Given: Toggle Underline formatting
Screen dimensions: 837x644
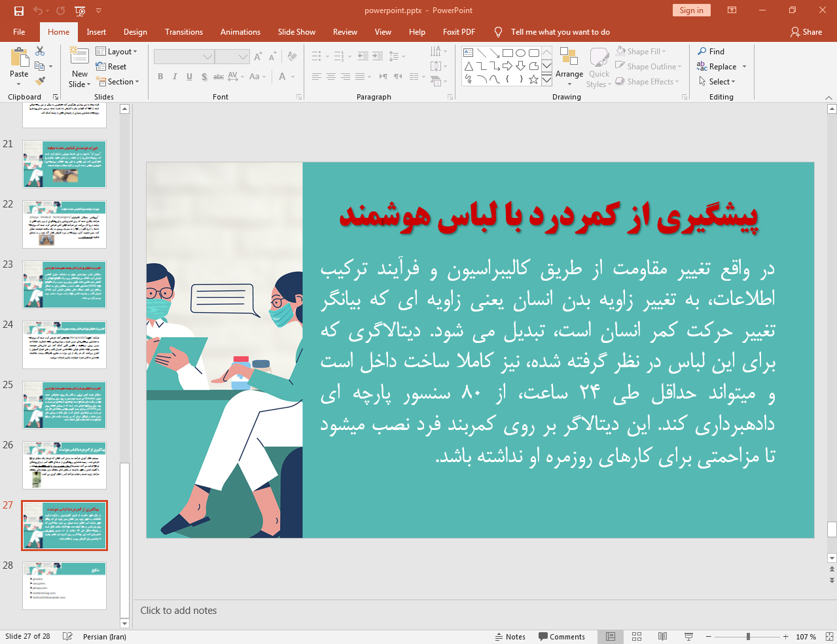Looking at the screenshot, I should [189, 77].
